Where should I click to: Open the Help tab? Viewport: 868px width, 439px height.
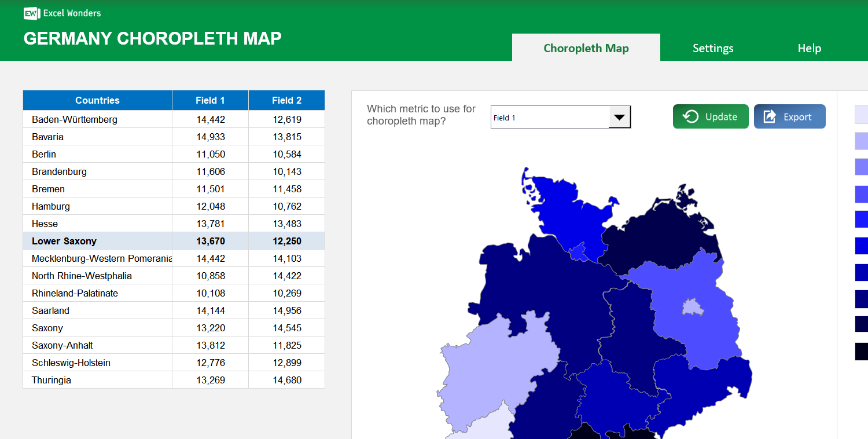tap(809, 48)
